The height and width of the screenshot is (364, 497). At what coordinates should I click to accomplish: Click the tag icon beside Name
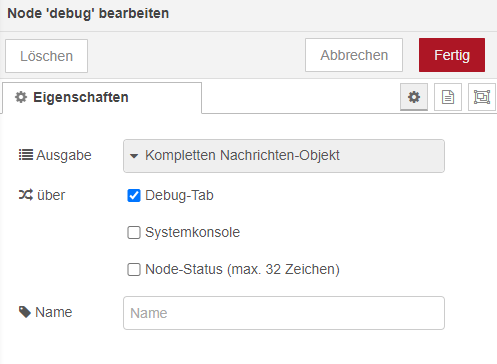[25, 312]
